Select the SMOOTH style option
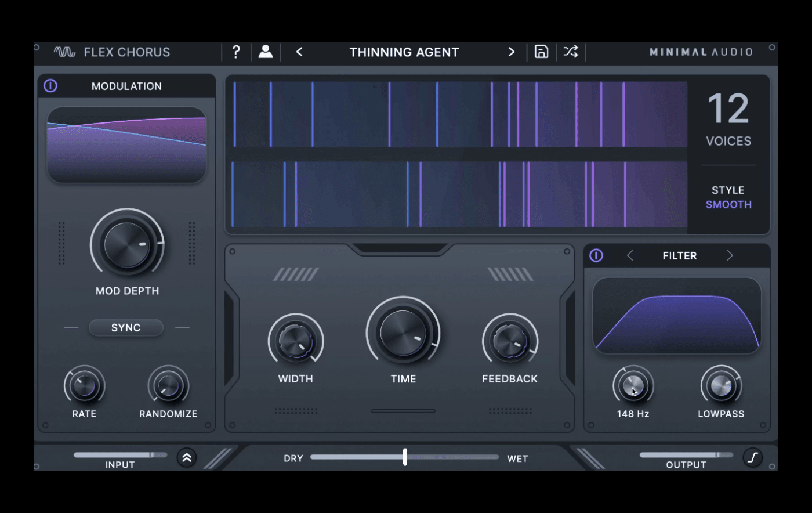The image size is (812, 513). click(728, 204)
